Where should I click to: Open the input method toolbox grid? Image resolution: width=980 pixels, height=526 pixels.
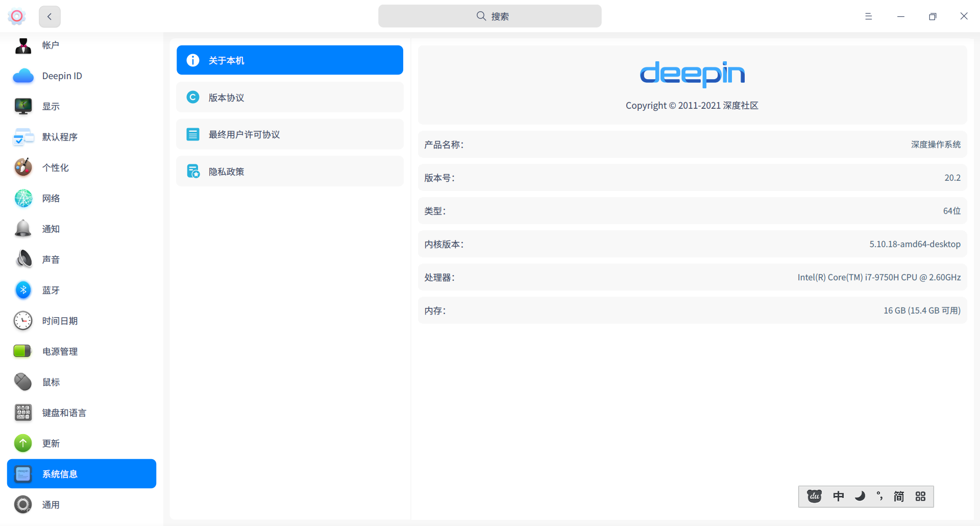pyautogui.click(x=920, y=496)
